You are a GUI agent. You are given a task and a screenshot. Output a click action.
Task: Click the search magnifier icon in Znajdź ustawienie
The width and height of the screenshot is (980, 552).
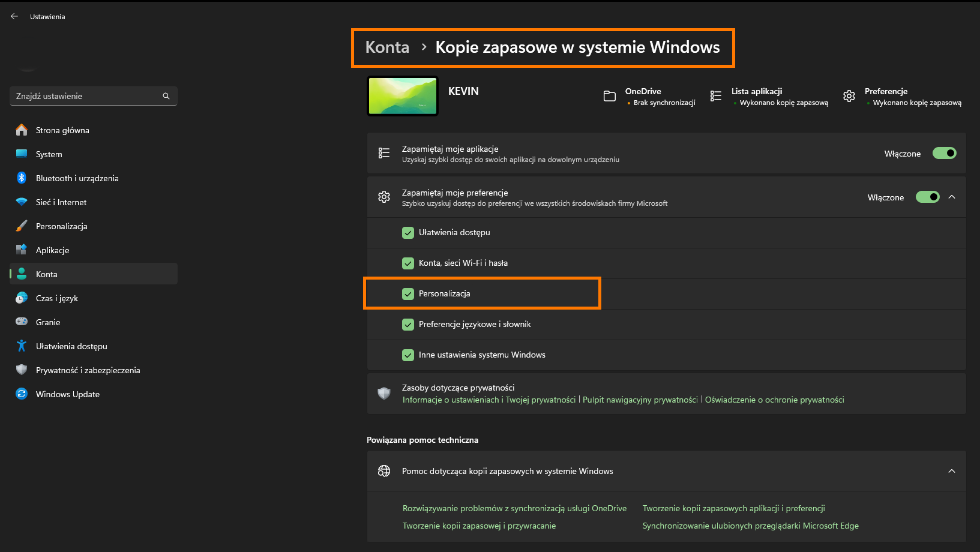(x=166, y=96)
